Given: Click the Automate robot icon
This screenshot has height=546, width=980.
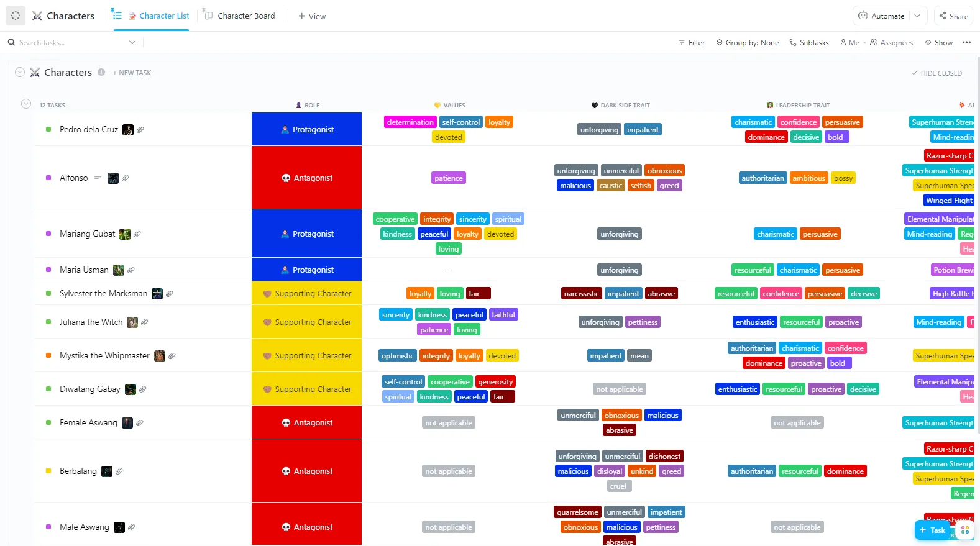Looking at the screenshot, I should click(863, 16).
